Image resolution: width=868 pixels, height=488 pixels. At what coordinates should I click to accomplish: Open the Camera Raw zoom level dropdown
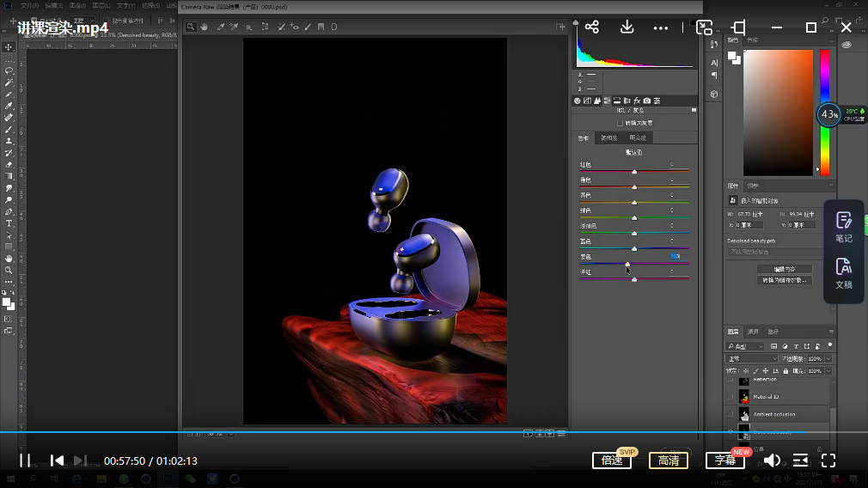231,434
